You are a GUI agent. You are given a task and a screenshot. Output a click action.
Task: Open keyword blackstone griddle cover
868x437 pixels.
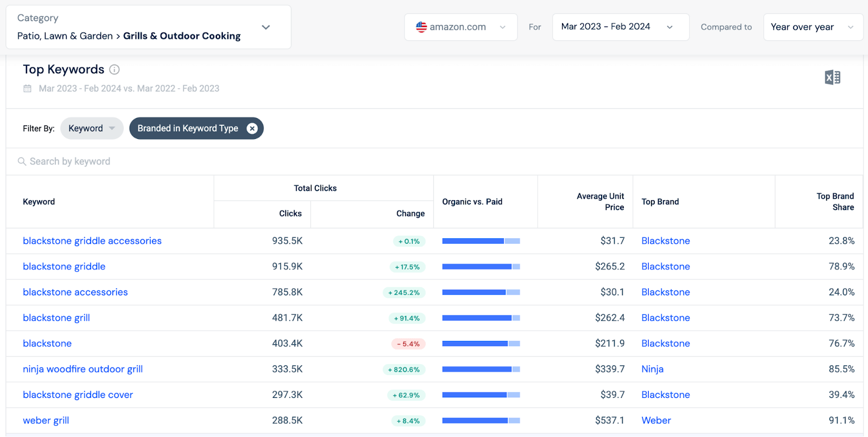pyautogui.click(x=78, y=395)
